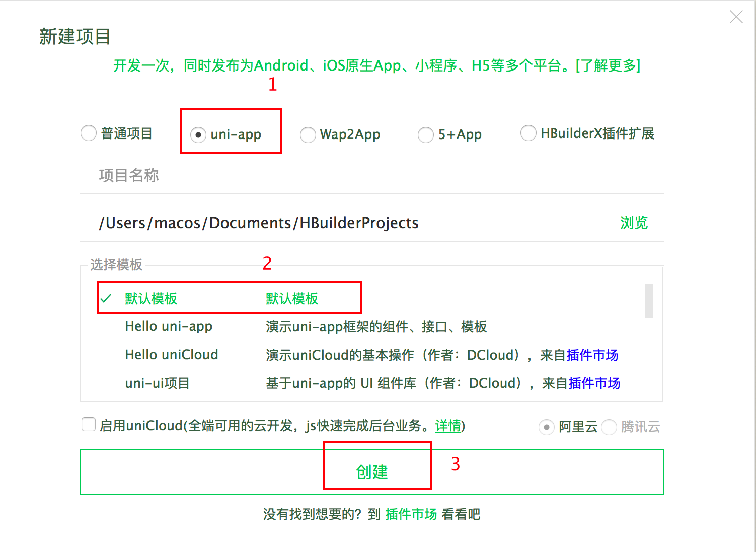Click the 创建 button
This screenshot has height=552, width=756.
point(371,472)
